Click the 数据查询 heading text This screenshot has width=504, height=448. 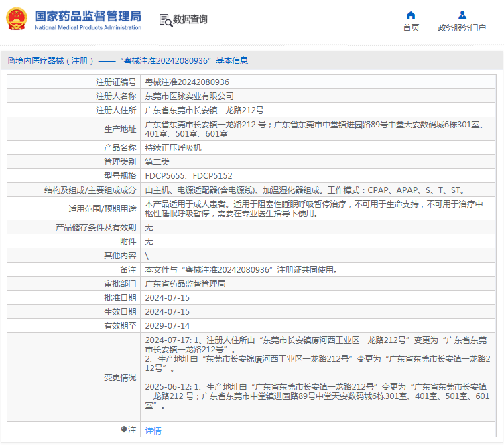(x=190, y=19)
